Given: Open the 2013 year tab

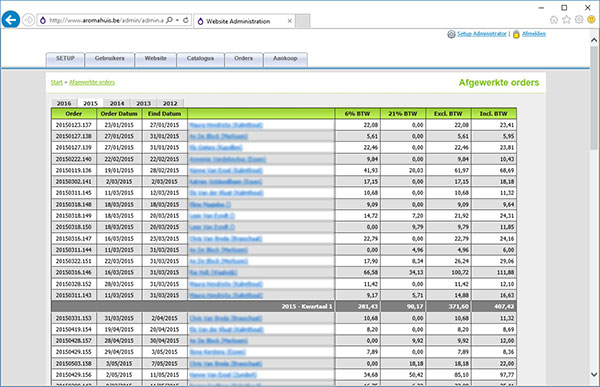Looking at the screenshot, I should click(x=143, y=103).
